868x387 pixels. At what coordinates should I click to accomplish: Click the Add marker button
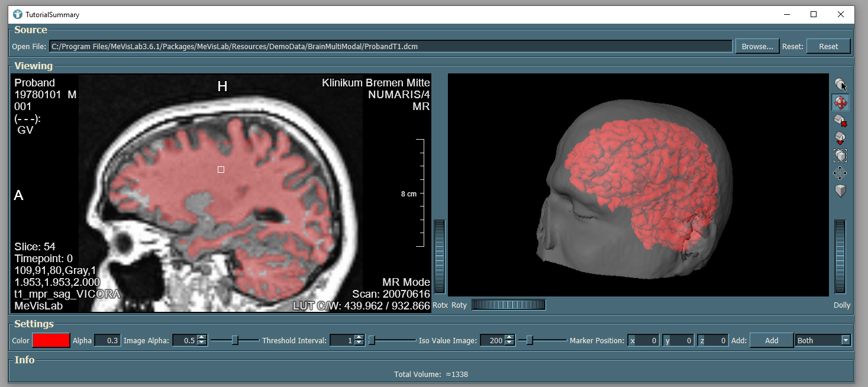[771, 340]
